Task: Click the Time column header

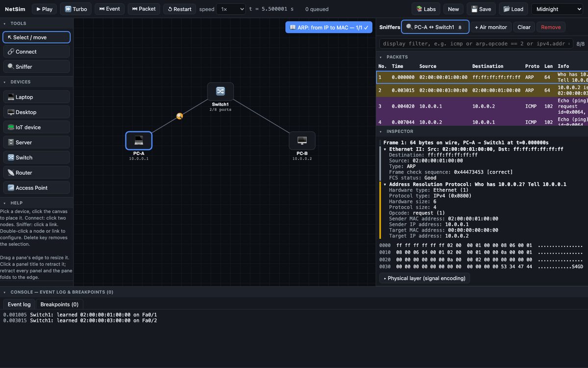Action: (397, 66)
